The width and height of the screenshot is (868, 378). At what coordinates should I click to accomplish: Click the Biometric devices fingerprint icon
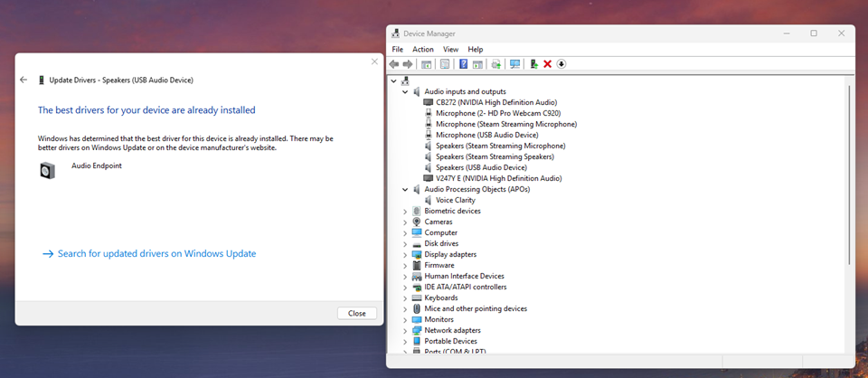click(x=417, y=211)
